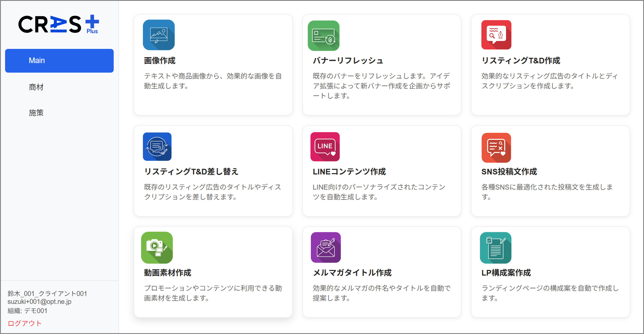The image size is (644, 334).
Task: Select the LINEコンテンツ作成 card title
Action: pyautogui.click(x=349, y=172)
